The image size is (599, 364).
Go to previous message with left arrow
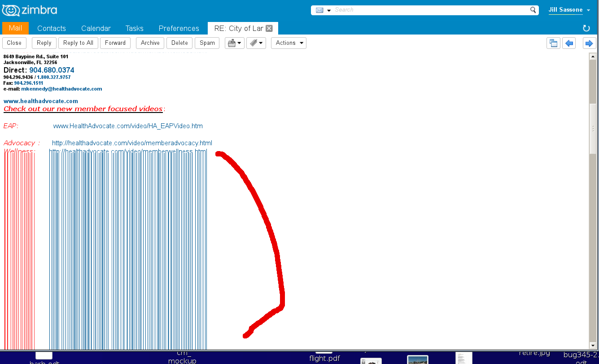569,43
